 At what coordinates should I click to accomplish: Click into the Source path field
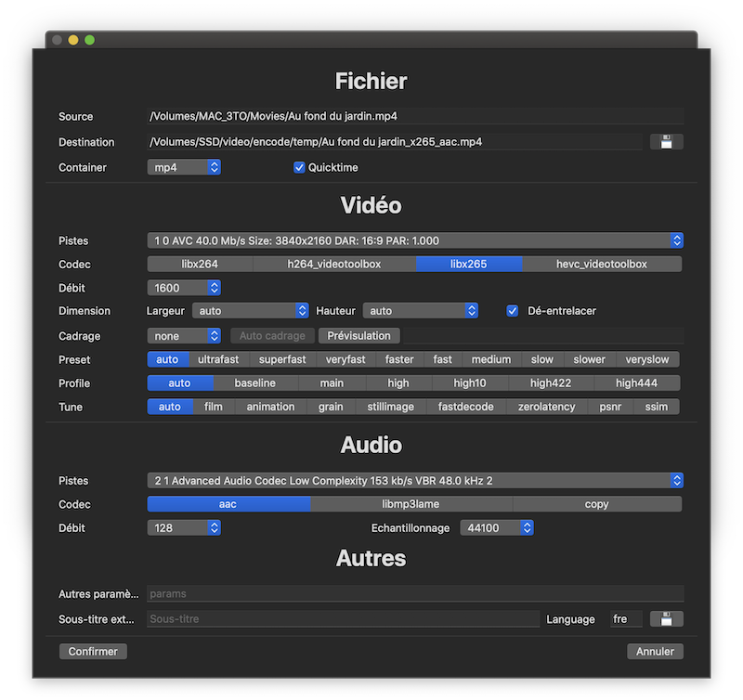(415, 116)
